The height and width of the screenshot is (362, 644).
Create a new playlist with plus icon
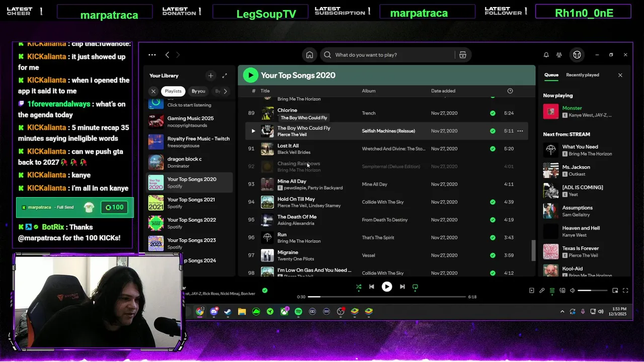point(210,75)
